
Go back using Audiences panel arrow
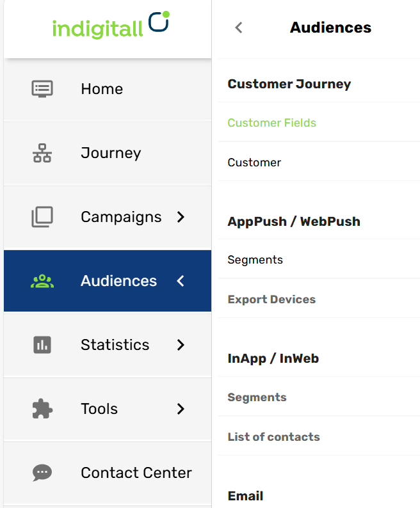coord(239,28)
